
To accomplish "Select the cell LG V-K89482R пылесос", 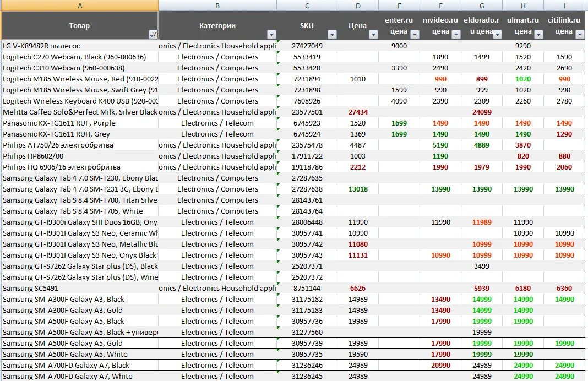I will 80,46.
